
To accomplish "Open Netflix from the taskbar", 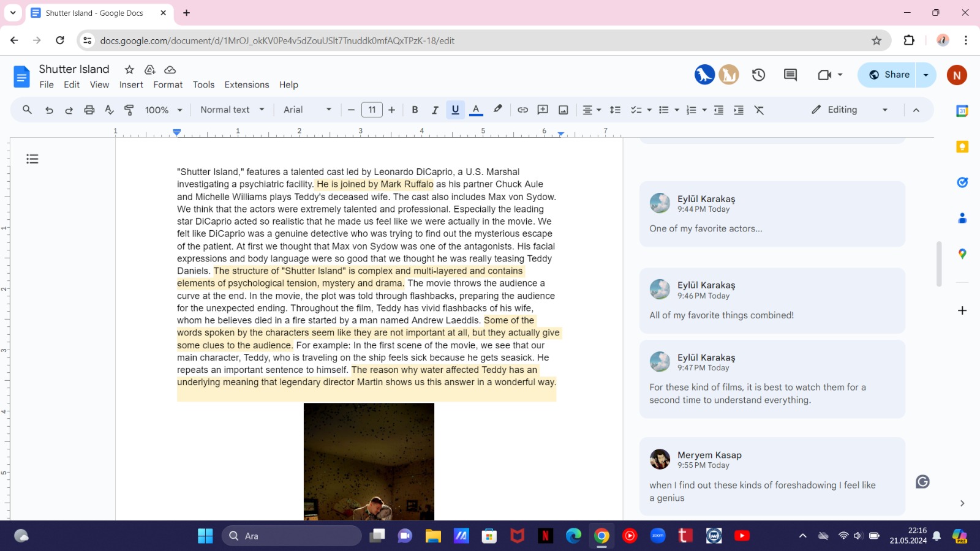I will [x=545, y=536].
